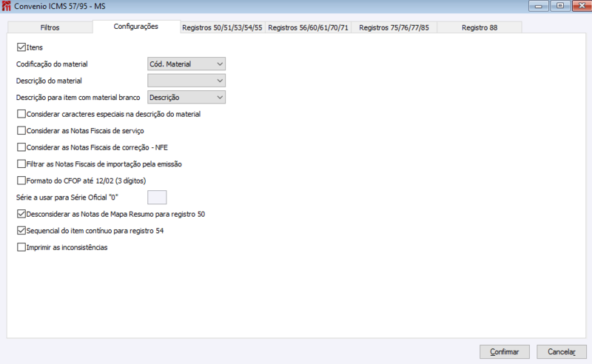Click the 'Descrição do material' label
The height and width of the screenshot is (364, 592).
click(x=49, y=81)
